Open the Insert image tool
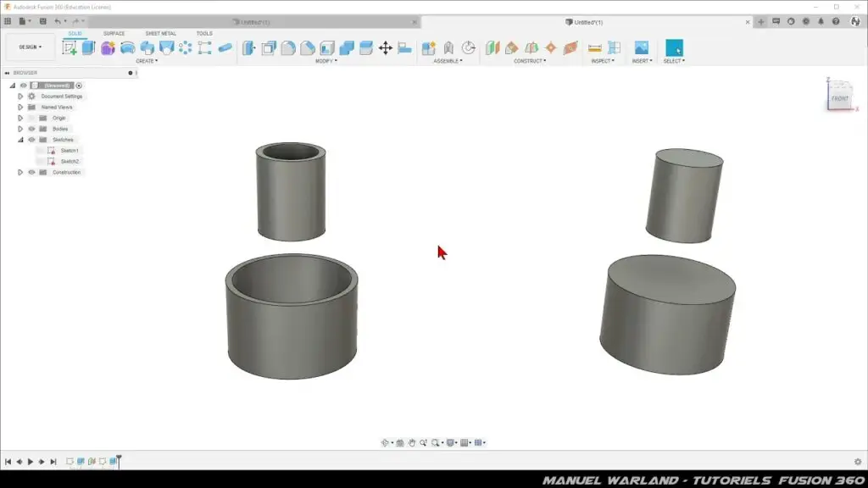 (642, 47)
